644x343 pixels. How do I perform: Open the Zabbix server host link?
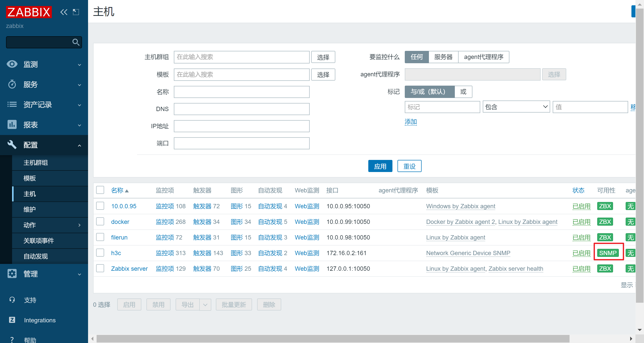(129, 268)
